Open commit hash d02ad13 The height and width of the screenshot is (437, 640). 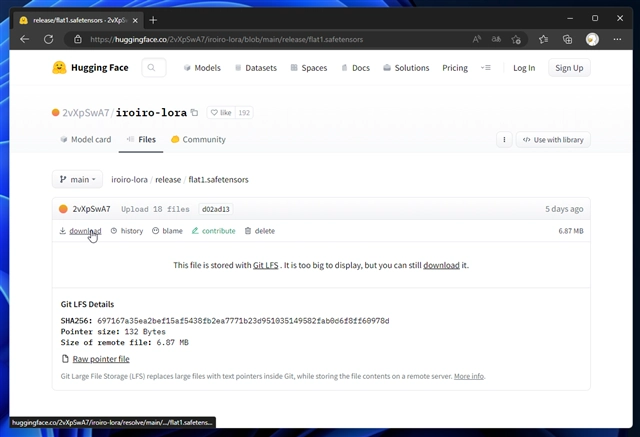pyautogui.click(x=216, y=209)
